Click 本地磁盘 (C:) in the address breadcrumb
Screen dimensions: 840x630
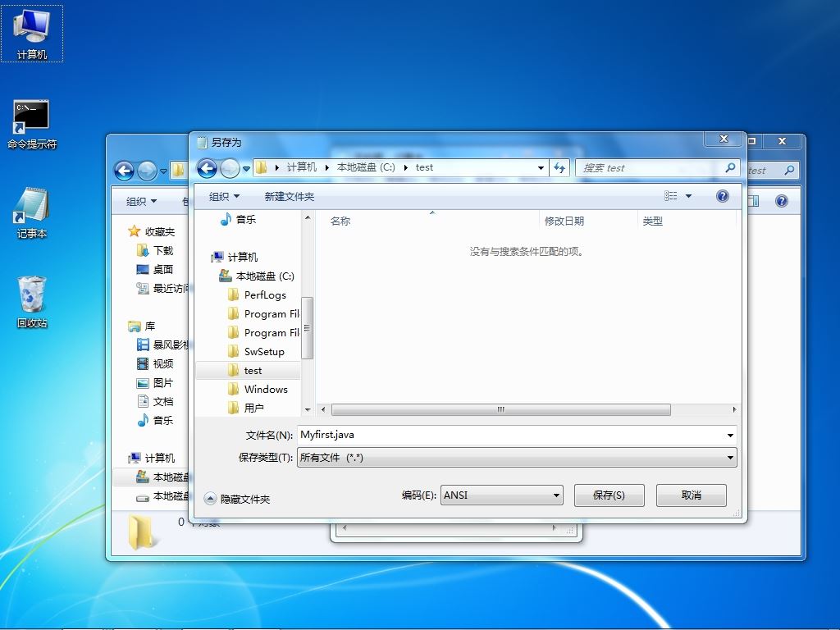366,167
